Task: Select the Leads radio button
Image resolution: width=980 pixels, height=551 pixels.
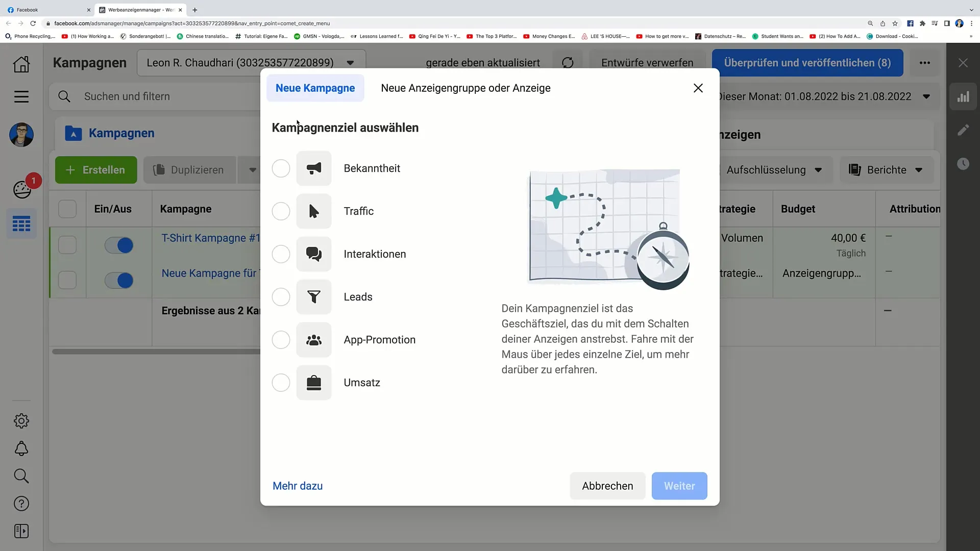Action: (x=281, y=297)
